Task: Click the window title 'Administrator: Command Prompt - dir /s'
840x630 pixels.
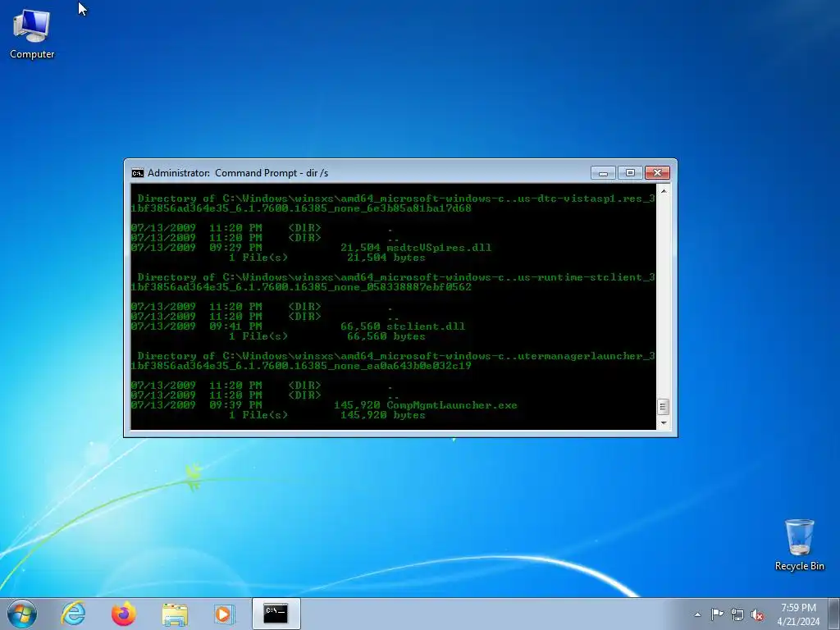Action: [x=238, y=173]
